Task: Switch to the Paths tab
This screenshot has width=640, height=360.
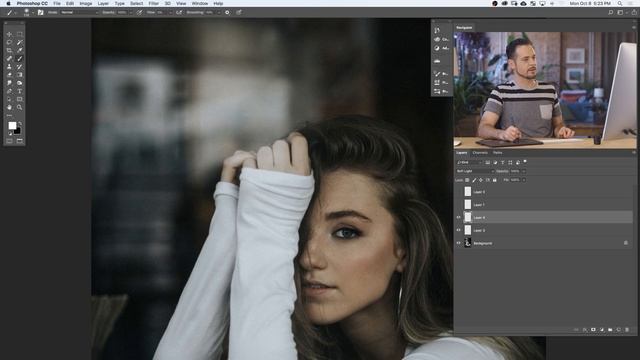Action: (497, 153)
